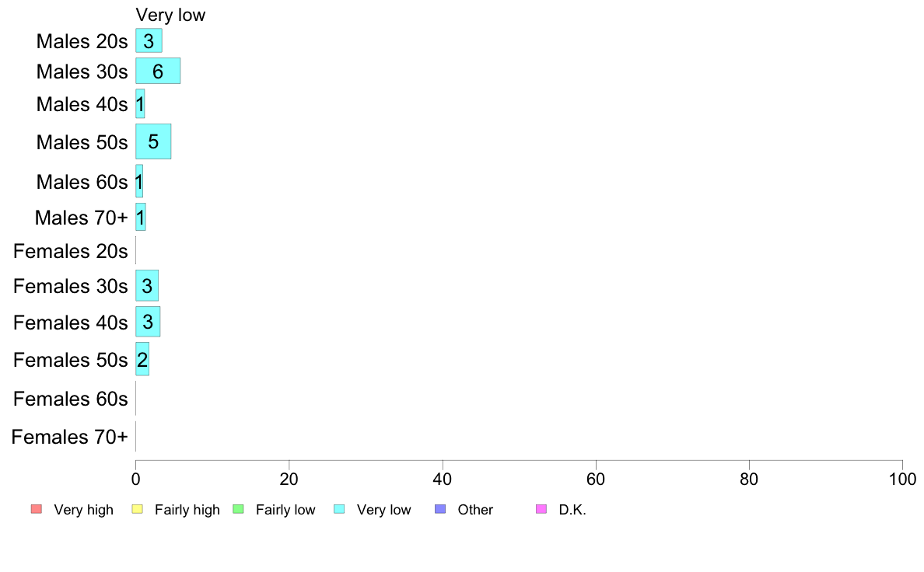This screenshot has width=924, height=572.
Task: Click the D.K. magenta legend swatch
Action: [541, 509]
